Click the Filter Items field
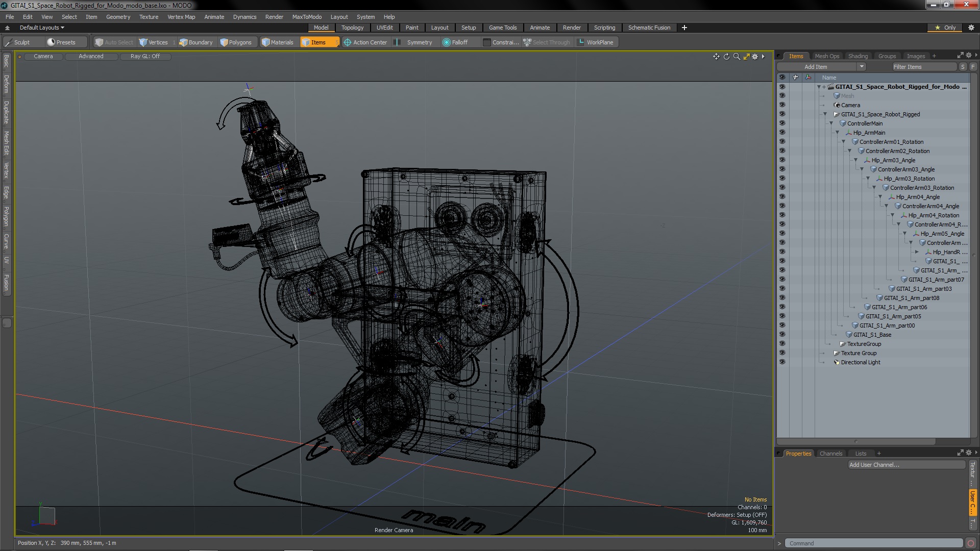Viewport: 980px width, 551px height. pos(923,67)
